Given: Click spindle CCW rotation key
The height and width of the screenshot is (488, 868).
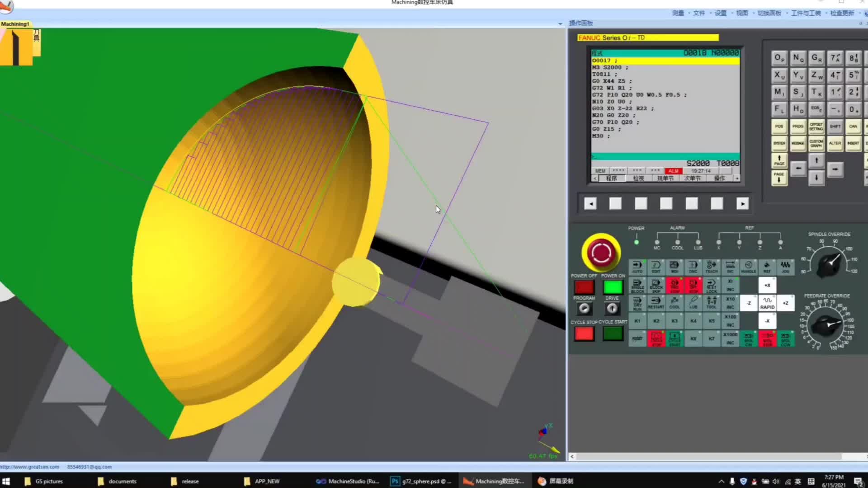Looking at the screenshot, I should point(786,338).
